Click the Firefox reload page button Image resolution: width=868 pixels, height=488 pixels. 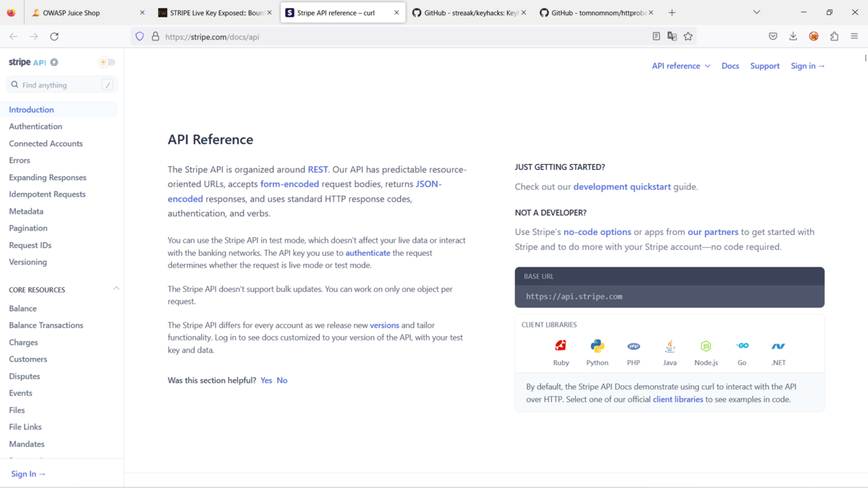(x=54, y=36)
